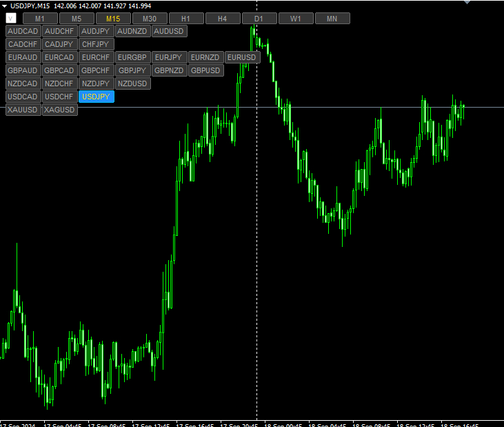504x427 pixels.
Task: Click the 17 Sep 04:45 time axis label
Action: (62, 425)
